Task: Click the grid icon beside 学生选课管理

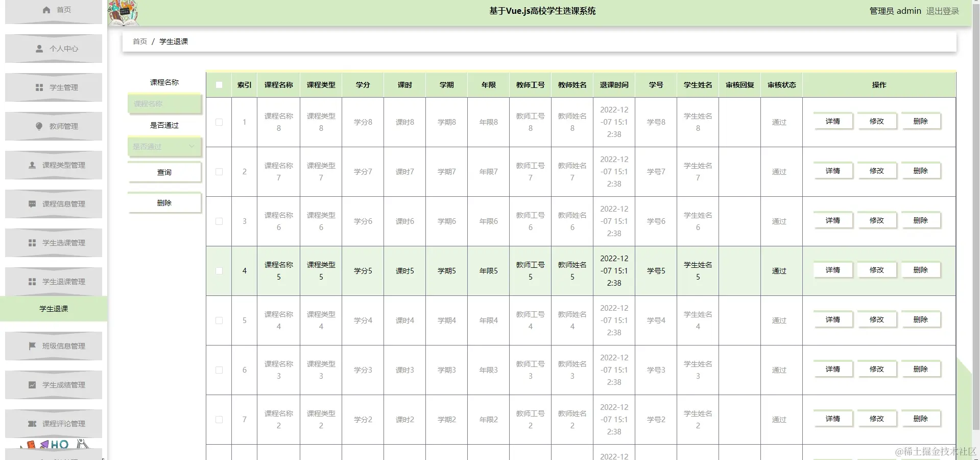Action: 32,243
